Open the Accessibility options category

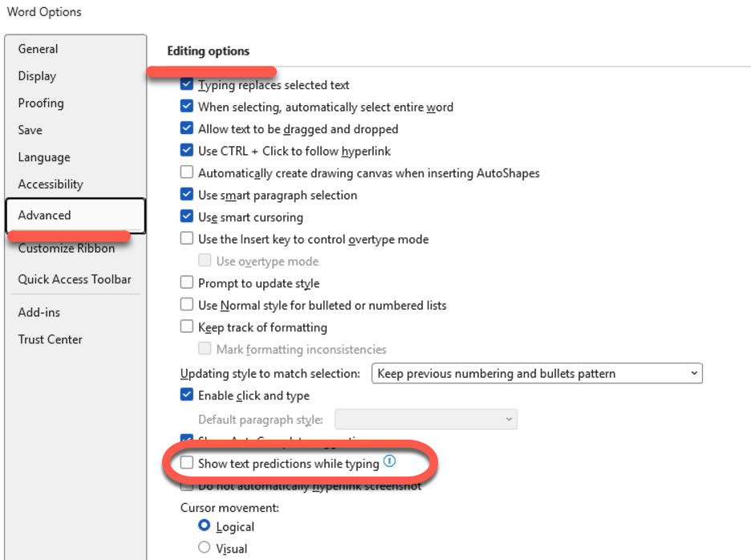pyautogui.click(x=51, y=184)
